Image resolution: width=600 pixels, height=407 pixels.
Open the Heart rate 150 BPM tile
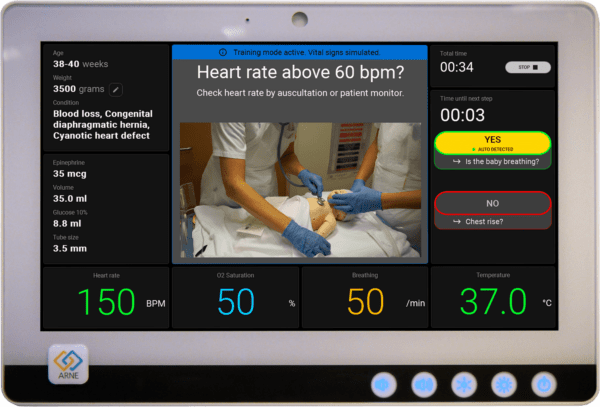[x=105, y=297]
